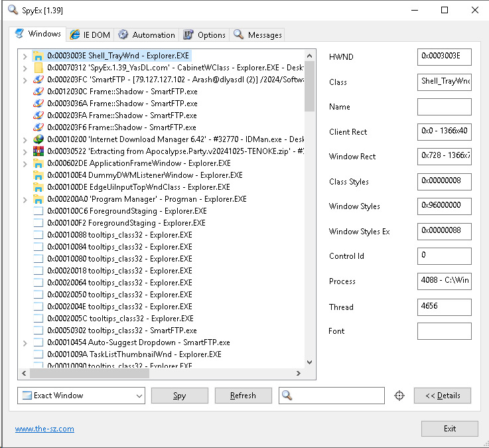Viewport: 489px width, 448px height.
Task: Expand the Auto-Suggest Dropdown node
Action: pyautogui.click(x=25, y=343)
